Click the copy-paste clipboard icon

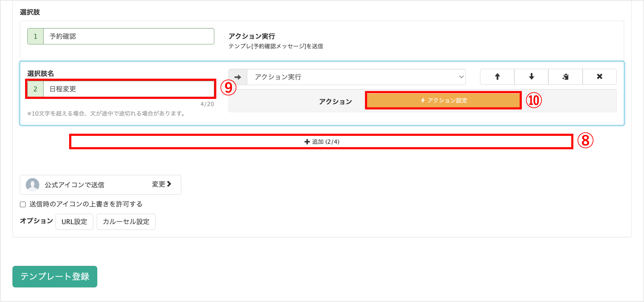(565, 77)
